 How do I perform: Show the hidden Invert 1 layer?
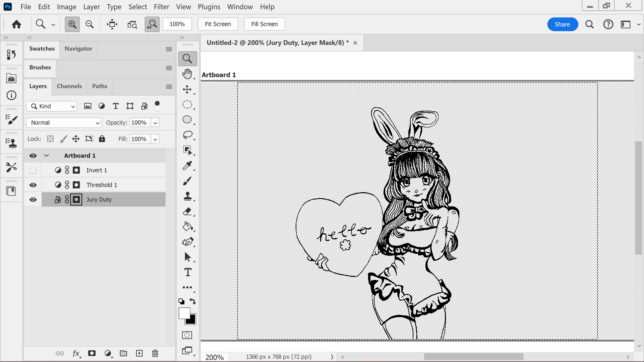pyautogui.click(x=33, y=170)
